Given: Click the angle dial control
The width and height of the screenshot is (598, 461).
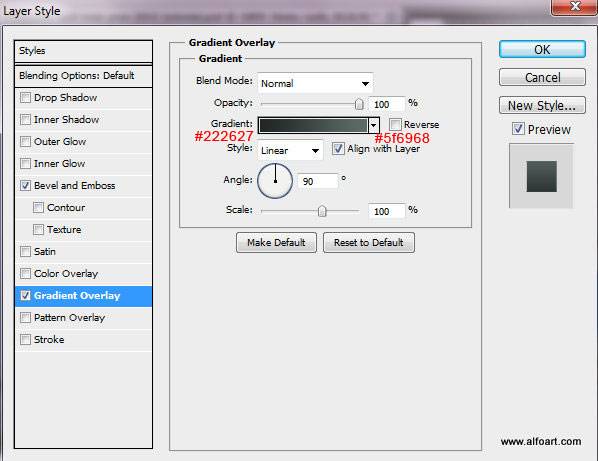Looking at the screenshot, I should click(x=275, y=181).
